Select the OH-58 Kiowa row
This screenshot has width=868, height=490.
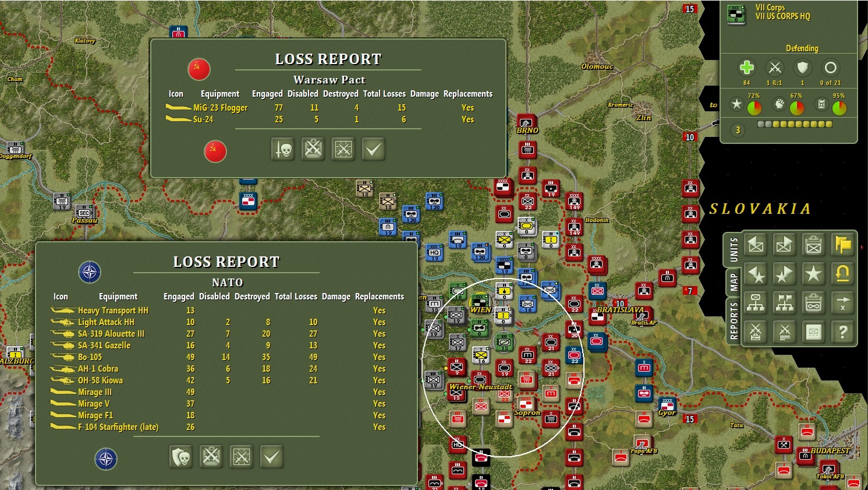(227, 380)
